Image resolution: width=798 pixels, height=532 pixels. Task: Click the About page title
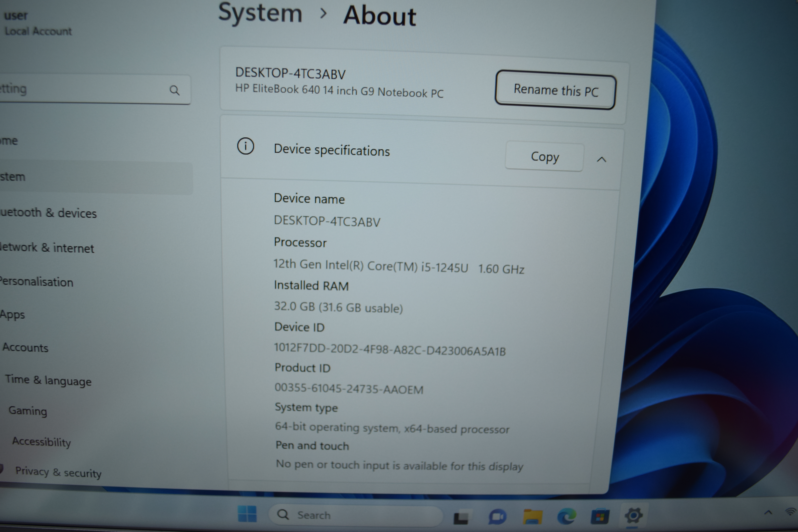tap(380, 16)
